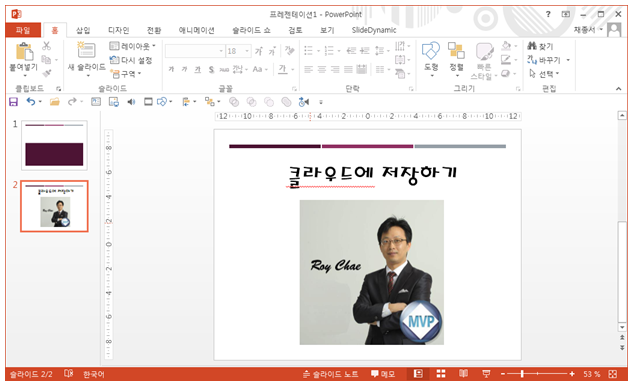Viewport: 635px width, 386px height.
Task: Click the zoom slider handle
Action: coord(522,374)
